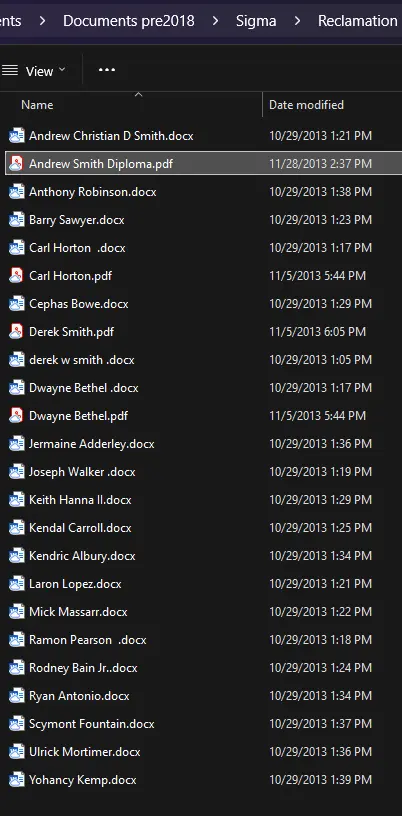Image resolution: width=402 pixels, height=816 pixels.
Task: Select the file Scymont Fountain.docx
Action: (201, 724)
